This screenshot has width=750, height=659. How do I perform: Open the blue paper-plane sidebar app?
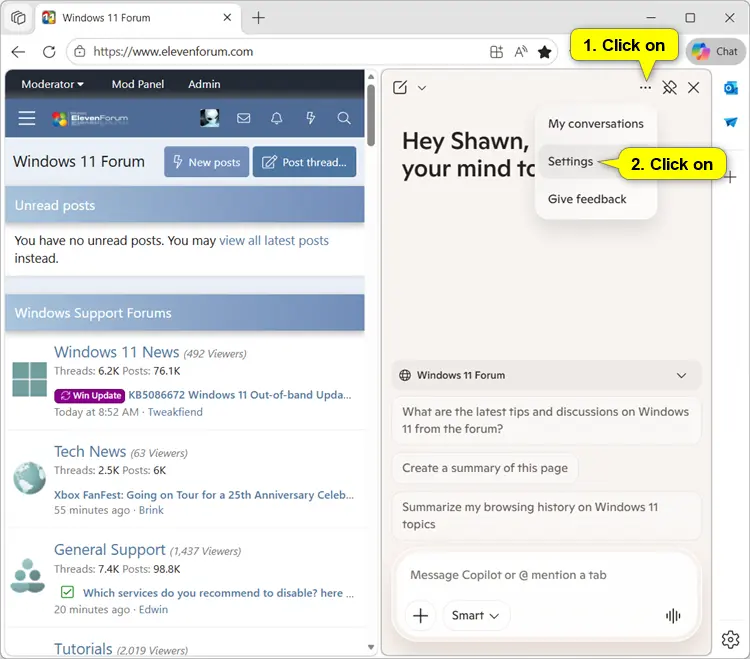pyautogui.click(x=731, y=122)
